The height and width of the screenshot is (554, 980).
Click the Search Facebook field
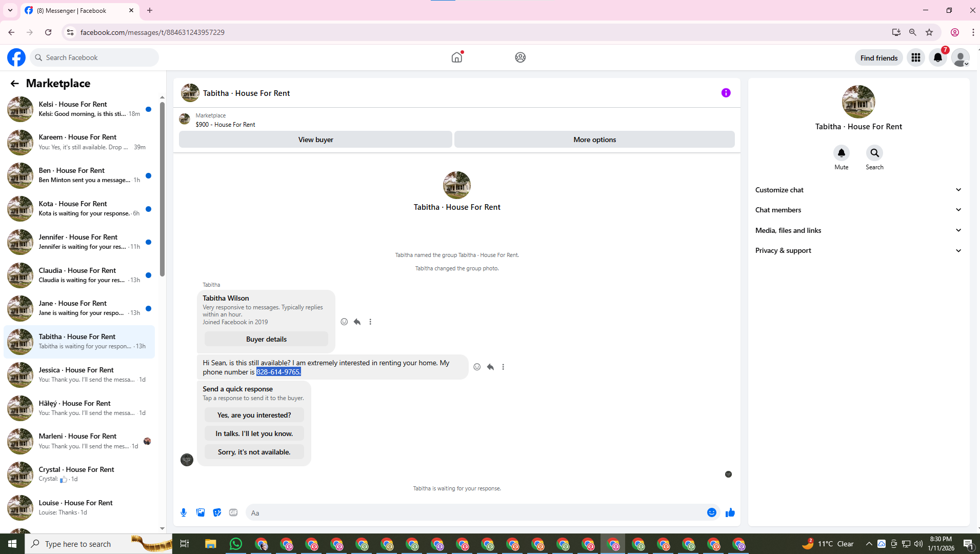[x=95, y=57]
